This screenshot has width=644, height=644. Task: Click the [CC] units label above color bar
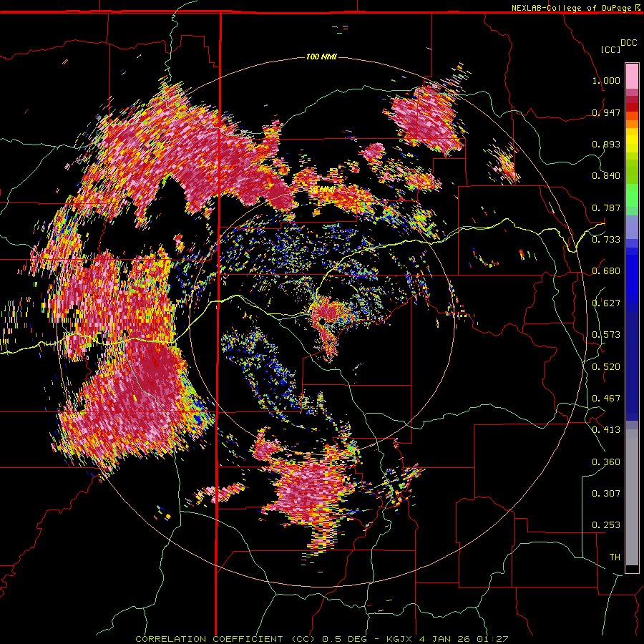[610, 49]
